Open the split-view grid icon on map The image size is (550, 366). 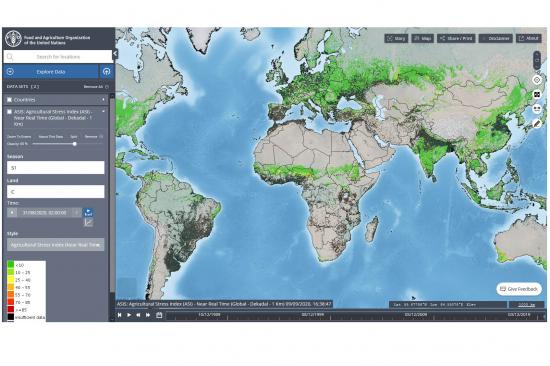(537, 95)
